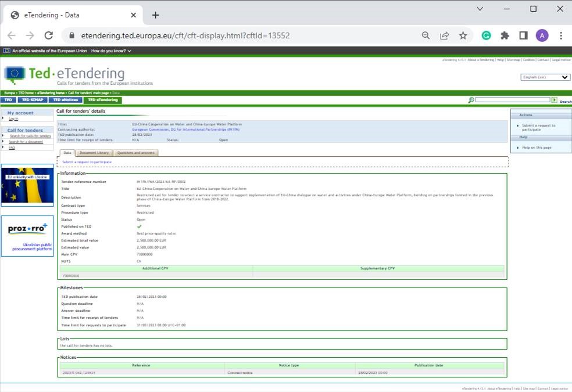Viewport: 572px width, 392px height.
Task: Open header Contact link
Action: 543,60
